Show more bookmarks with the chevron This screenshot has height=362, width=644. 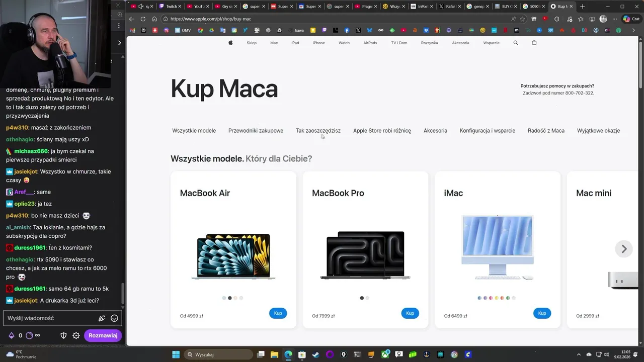click(633, 30)
